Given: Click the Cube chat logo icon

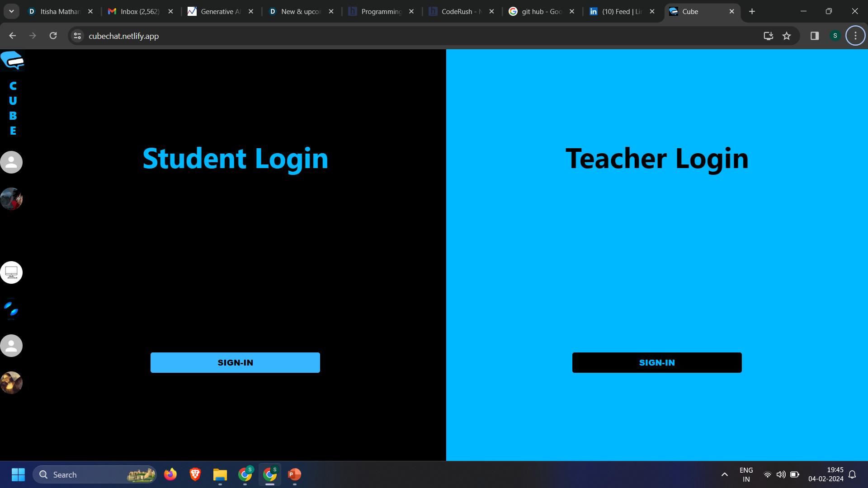Looking at the screenshot, I should 12,61.
